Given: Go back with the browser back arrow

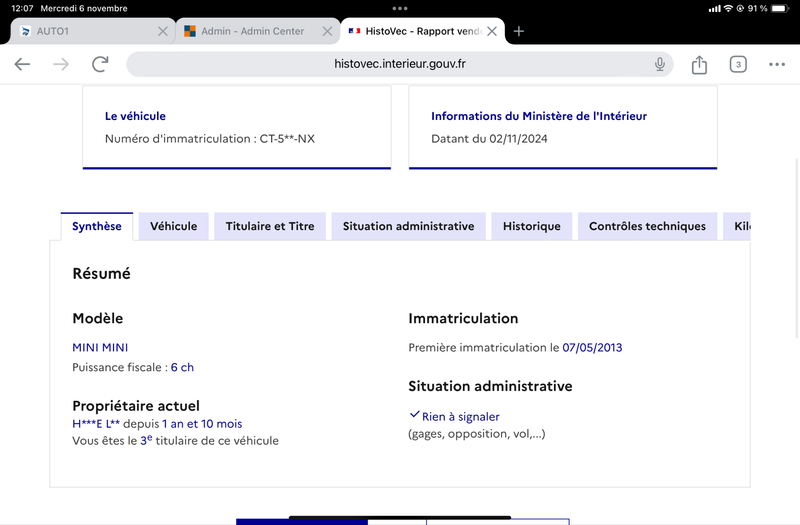Looking at the screenshot, I should click(x=22, y=64).
